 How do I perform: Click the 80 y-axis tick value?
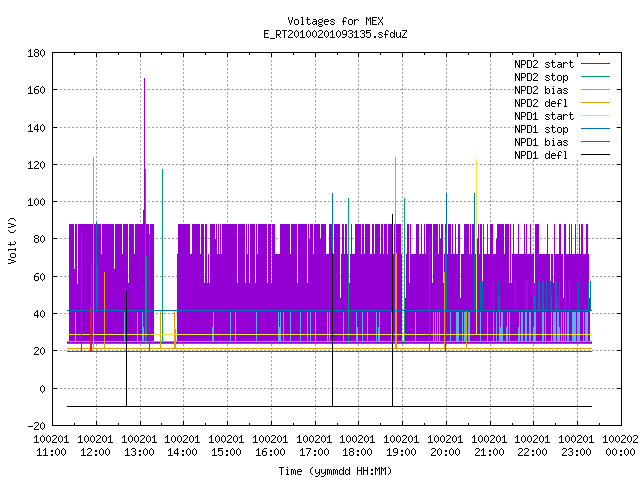tap(39, 239)
